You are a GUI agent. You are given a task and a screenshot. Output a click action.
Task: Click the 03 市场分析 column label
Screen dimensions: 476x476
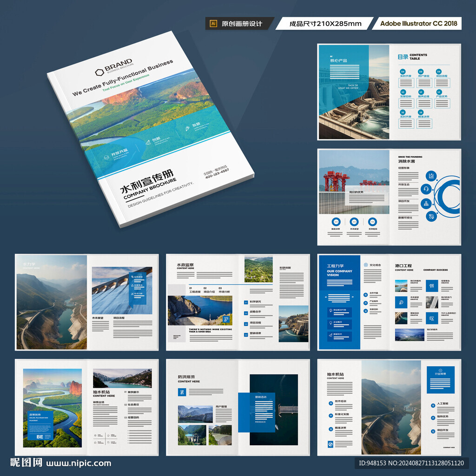click(224, 290)
